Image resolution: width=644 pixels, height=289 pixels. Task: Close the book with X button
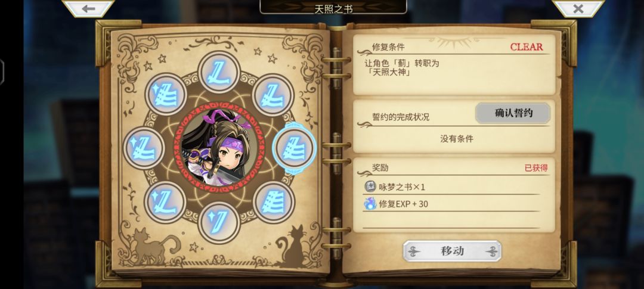click(578, 8)
